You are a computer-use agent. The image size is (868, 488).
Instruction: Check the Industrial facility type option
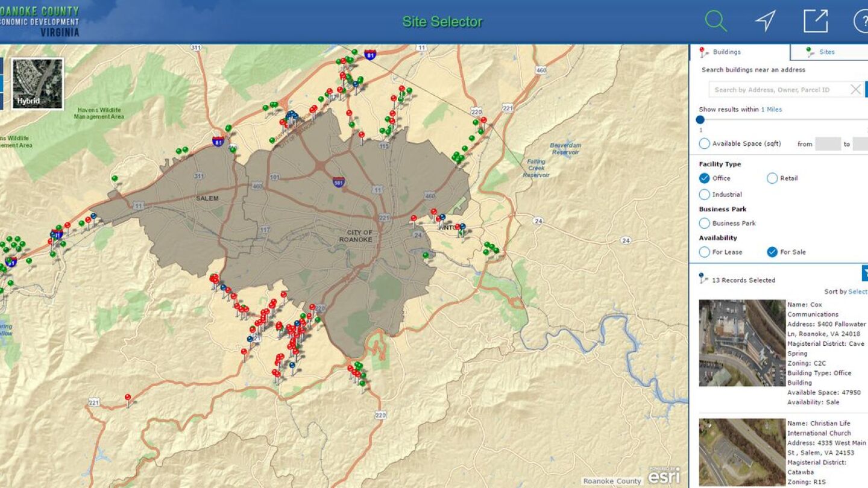[704, 195]
